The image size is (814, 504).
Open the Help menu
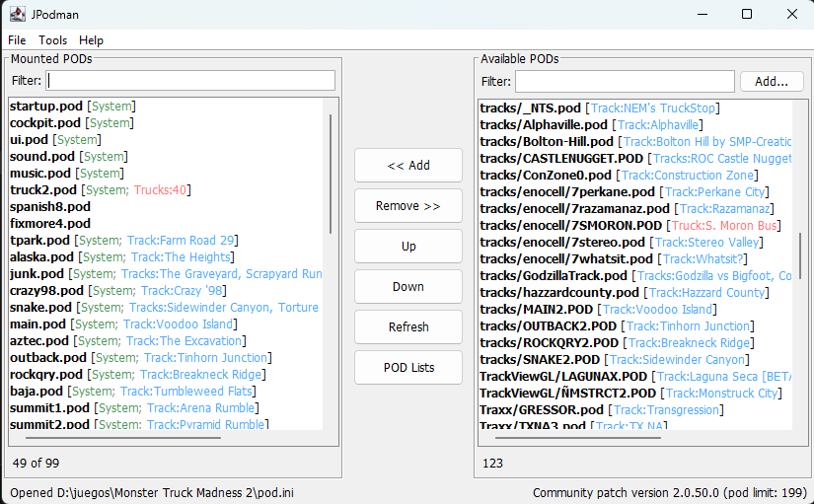(x=91, y=40)
